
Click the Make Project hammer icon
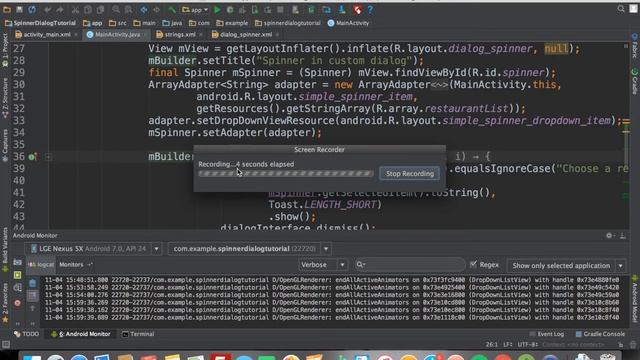tap(172, 9)
